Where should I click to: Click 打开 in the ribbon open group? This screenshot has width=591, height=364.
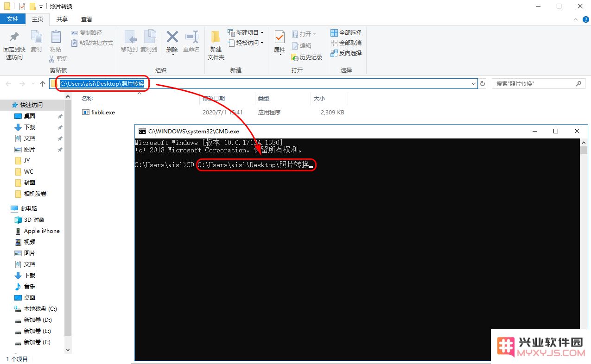(304, 34)
